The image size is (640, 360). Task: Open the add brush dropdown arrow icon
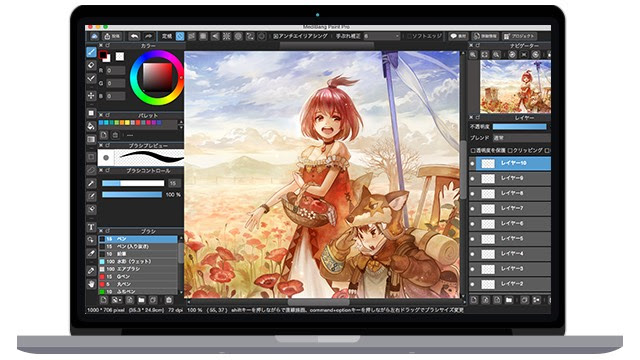[117, 300]
